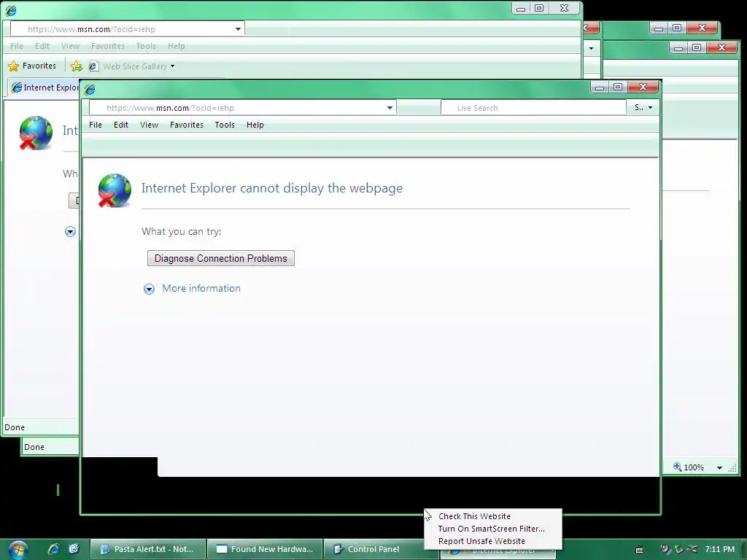747x560 pixels.
Task: Click the globe error icon in the back window
Action: (x=36, y=133)
